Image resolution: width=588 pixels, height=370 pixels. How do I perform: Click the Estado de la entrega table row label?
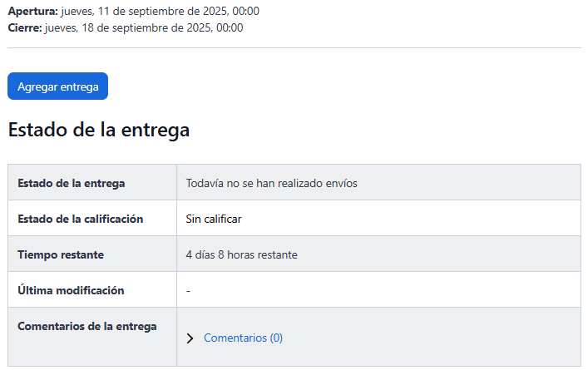[72, 183]
